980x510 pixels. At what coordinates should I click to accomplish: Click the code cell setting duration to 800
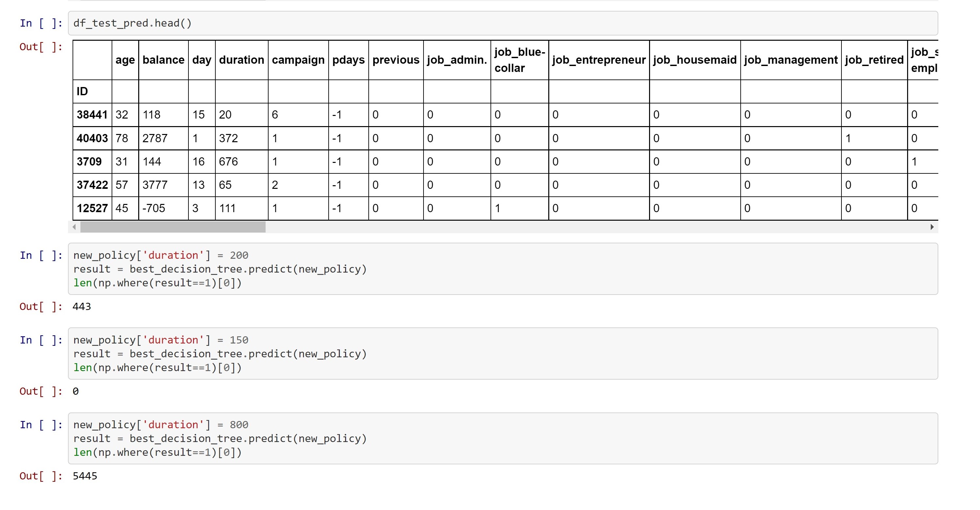coord(502,438)
